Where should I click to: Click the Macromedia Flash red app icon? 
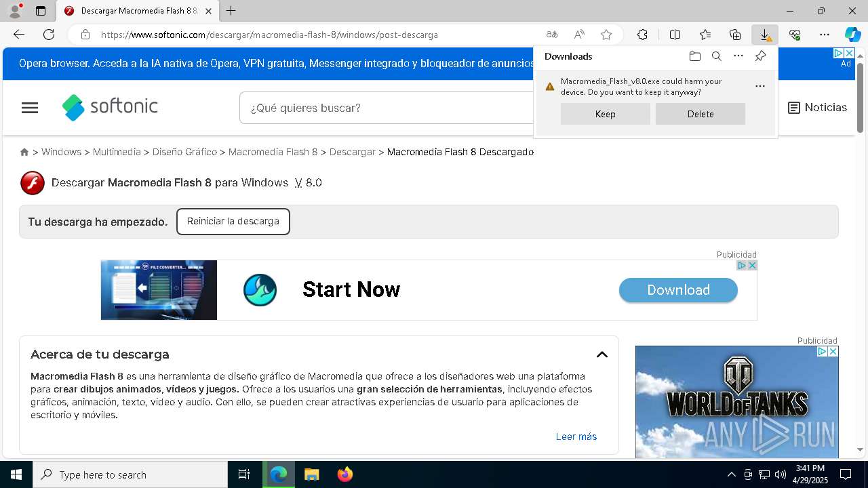pyautogui.click(x=33, y=183)
